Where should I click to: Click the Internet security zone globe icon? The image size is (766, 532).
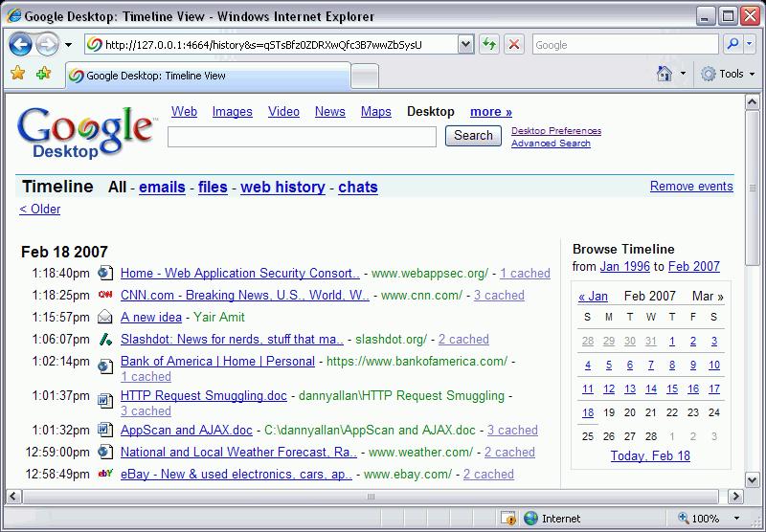531,518
